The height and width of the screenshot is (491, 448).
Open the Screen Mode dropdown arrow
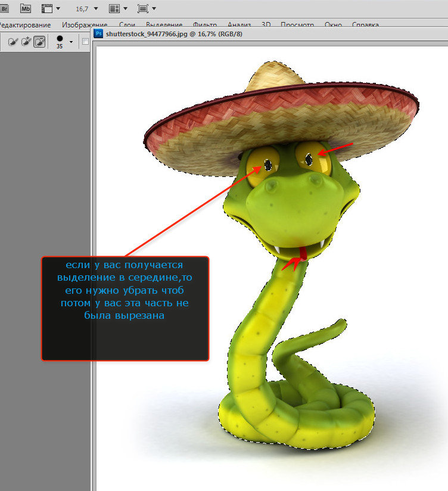pyautogui.click(x=154, y=9)
